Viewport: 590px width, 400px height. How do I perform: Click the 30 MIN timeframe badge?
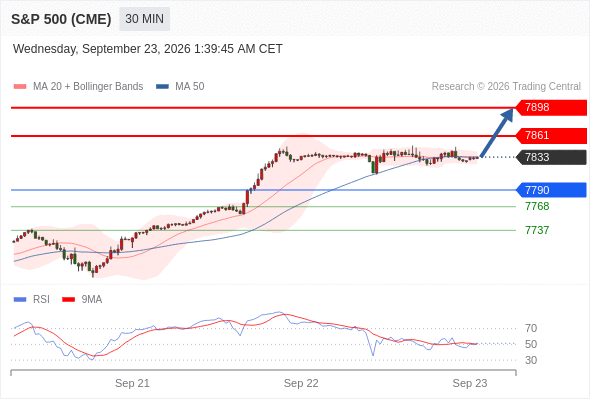[144, 19]
